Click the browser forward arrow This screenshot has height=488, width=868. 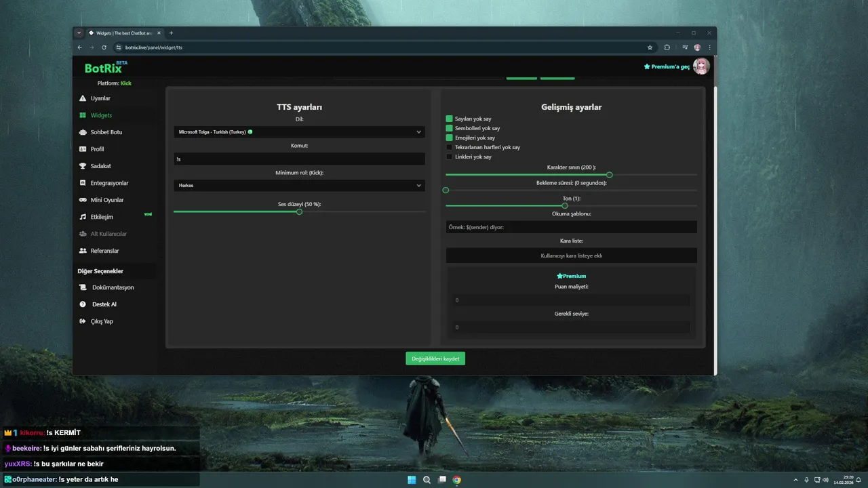tap(92, 47)
